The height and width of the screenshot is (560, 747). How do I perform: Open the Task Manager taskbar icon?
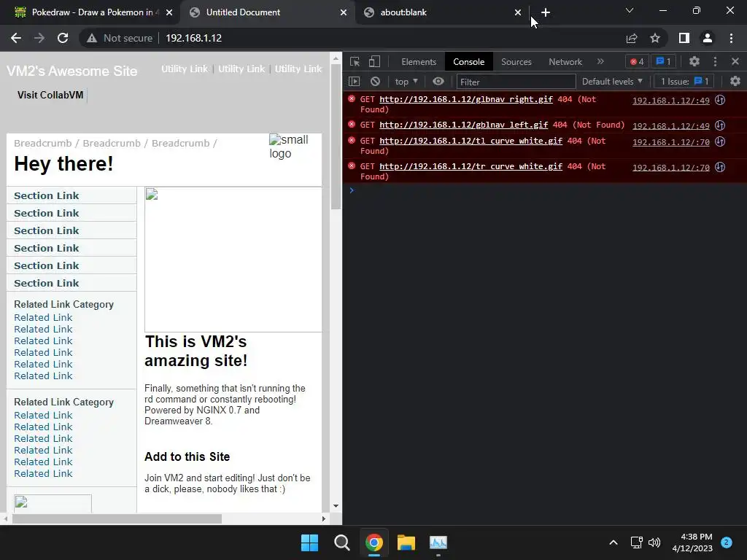click(438, 542)
